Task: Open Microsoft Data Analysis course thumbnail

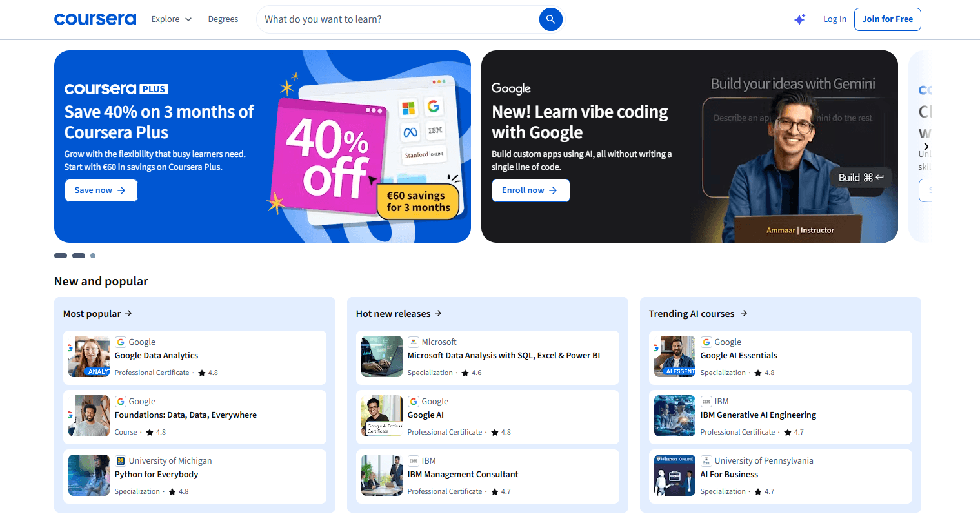Action: pyautogui.click(x=382, y=356)
